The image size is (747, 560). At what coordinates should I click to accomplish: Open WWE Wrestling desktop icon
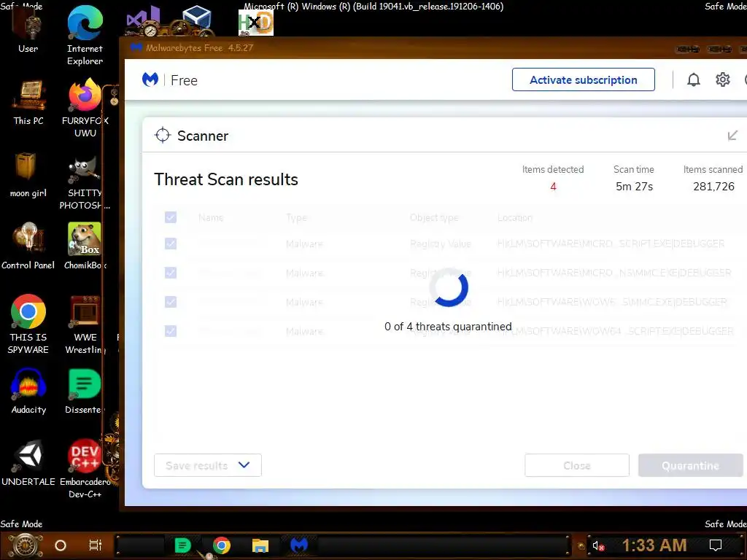click(85, 325)
